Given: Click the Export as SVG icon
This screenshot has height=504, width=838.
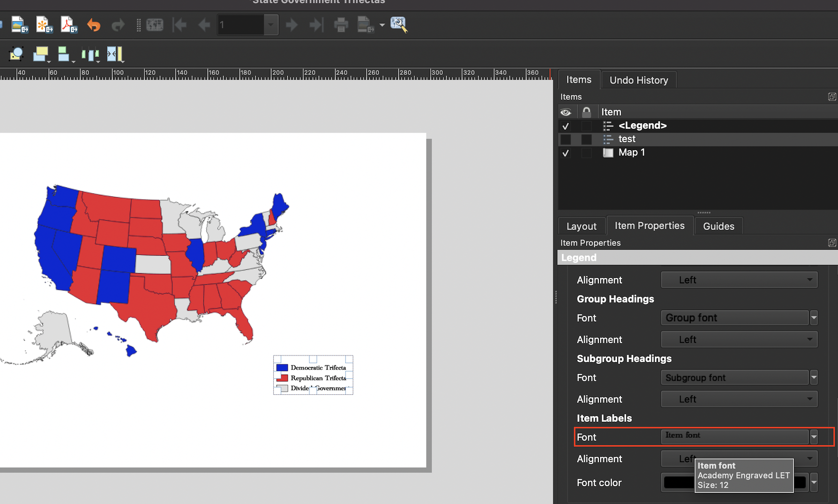Looking at the screenshot, I should point(45,24).
